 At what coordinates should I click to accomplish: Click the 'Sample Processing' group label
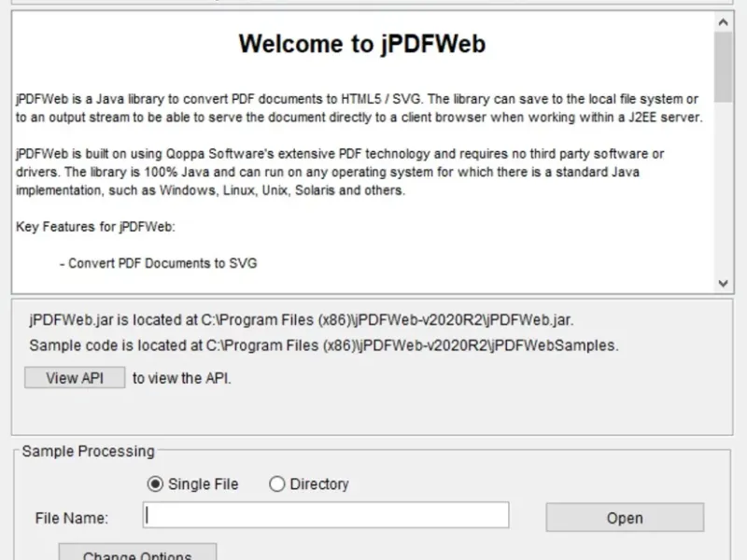pyautogui.click(x=88, y=452)
